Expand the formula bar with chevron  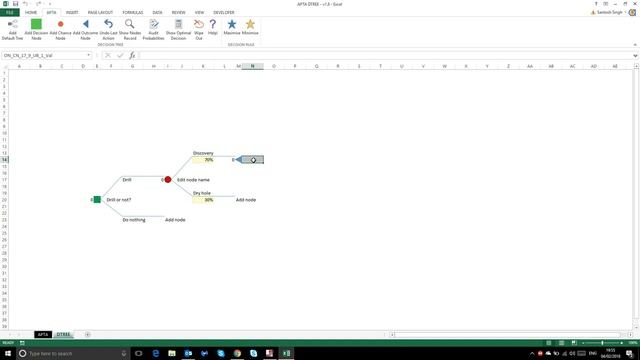pos(635,56)
